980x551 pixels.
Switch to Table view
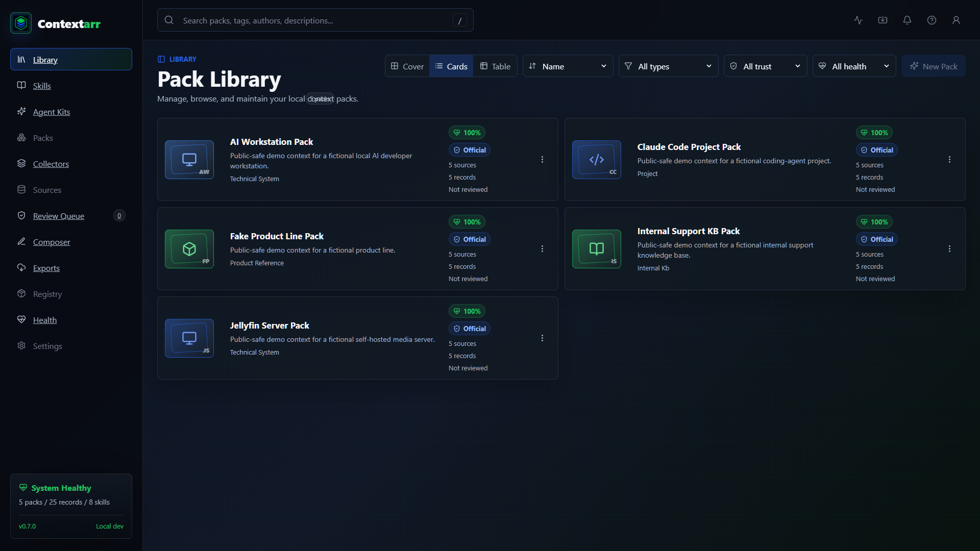[x=495, y=66]
